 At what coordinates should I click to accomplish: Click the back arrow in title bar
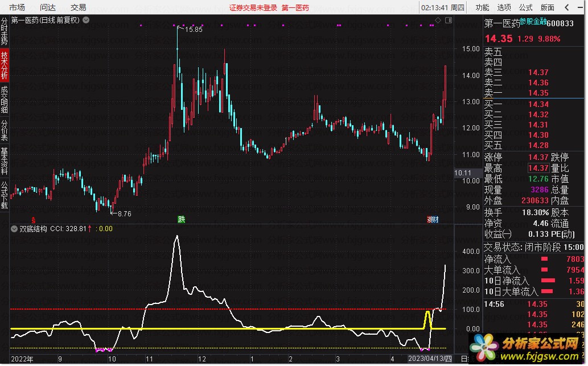[567, 7]
